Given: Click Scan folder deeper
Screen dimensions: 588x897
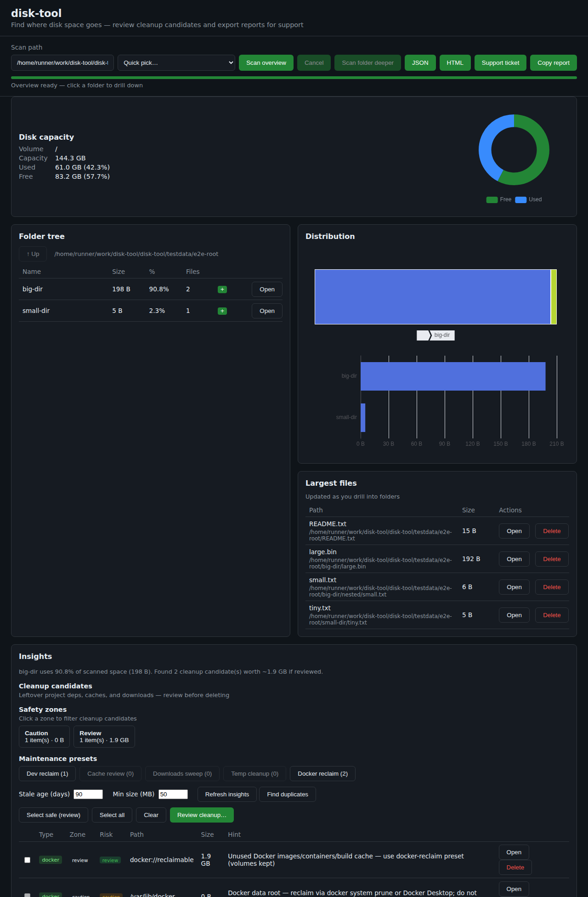Looking at the screenshot, I should pyautogui.click(x=367, y=63).
